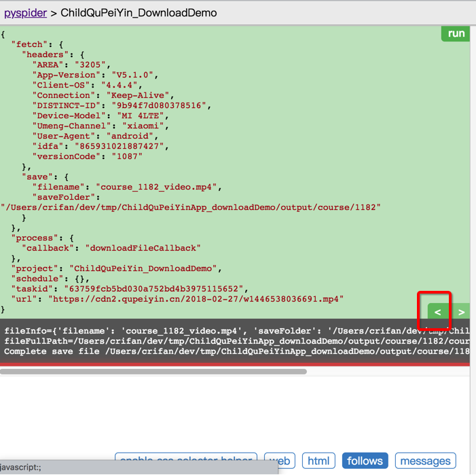Screen dimensions: 476x475
Task: Click the "idfa": "865931021887427" line
Action: (100, 146)
